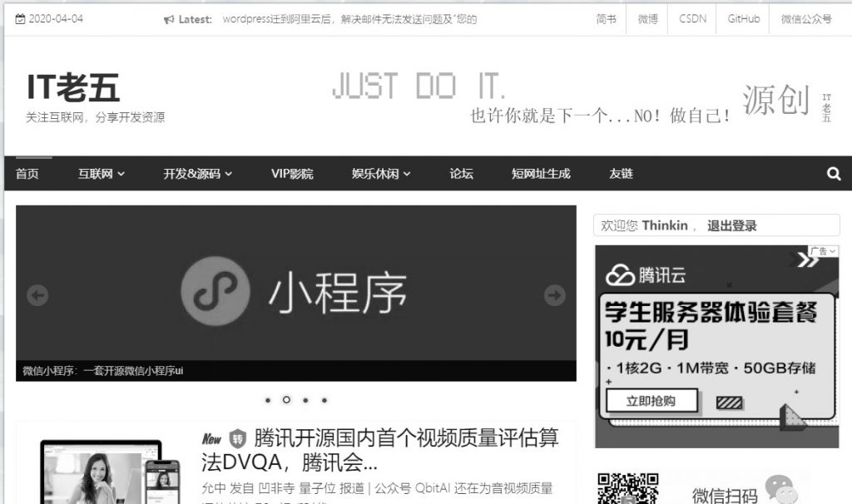Expand the 开发&源码 dropdown menu
This screenshot has width=852, height=504.
[x=198, y=174]
